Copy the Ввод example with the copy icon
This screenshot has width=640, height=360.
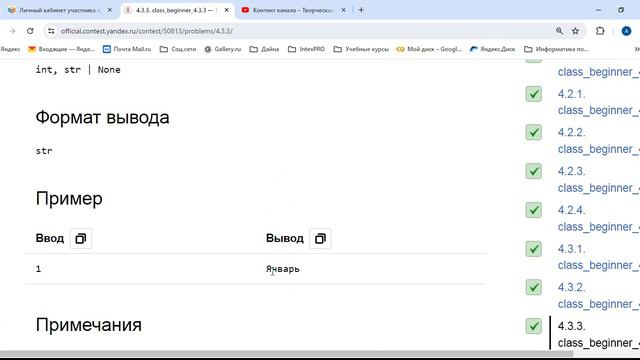pyautogui.click(x=81, y=238)
